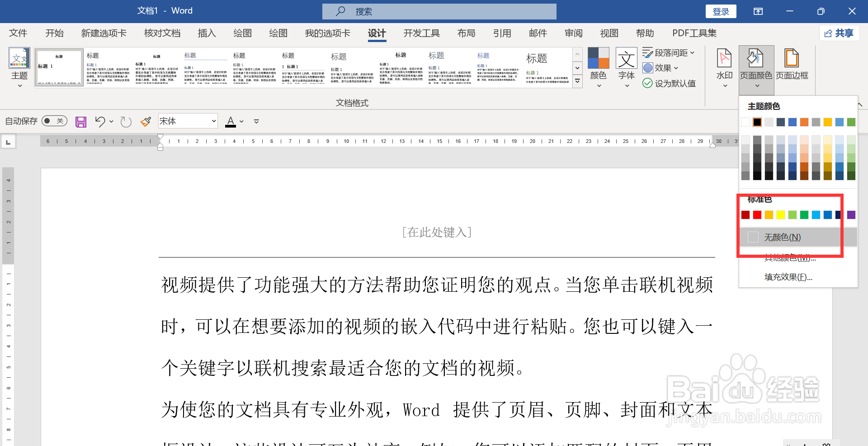Open the Paragraph Spacing (段落间距) menu
The width and height of the screenshot is (868, 446).
point(669,53)
